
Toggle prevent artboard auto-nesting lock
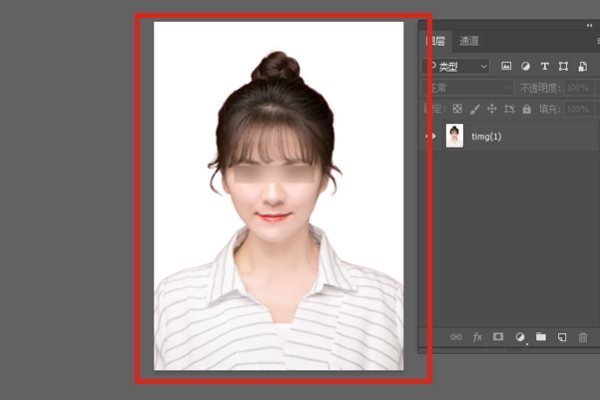coord(509,109)
